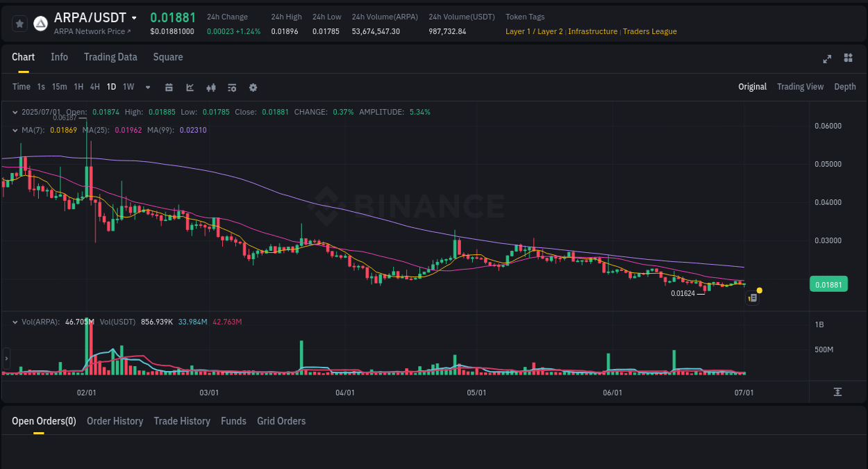Collapse the OHLC info row chevron
Image resolution: width=868 pixels, height=469 pixels.
click(15, 112)
